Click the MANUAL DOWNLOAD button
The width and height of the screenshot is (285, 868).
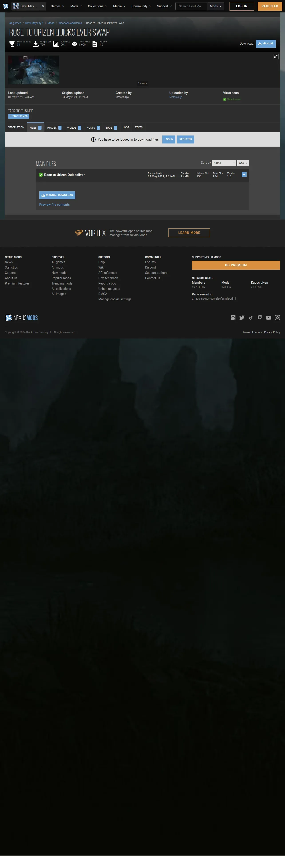coord(57,195)
